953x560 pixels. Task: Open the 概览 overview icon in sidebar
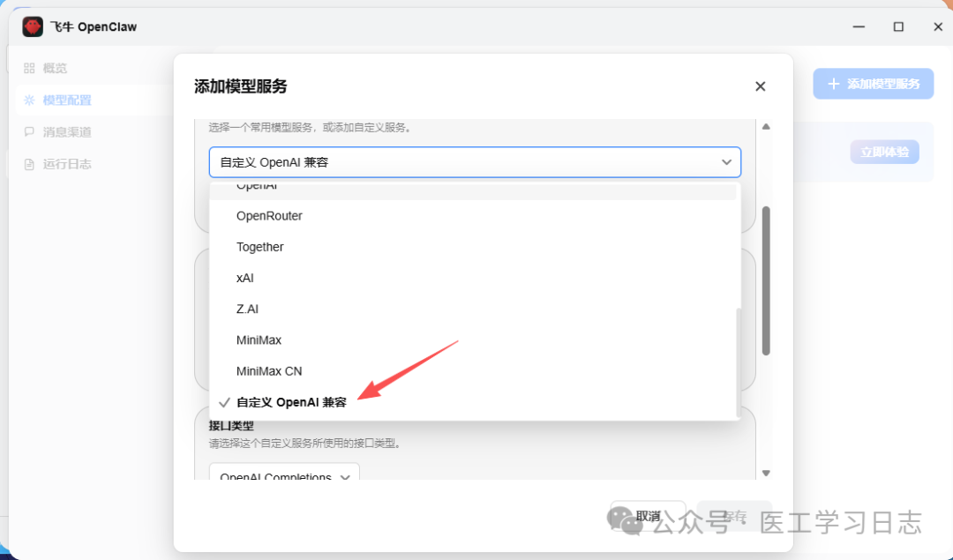click(29, 68)
